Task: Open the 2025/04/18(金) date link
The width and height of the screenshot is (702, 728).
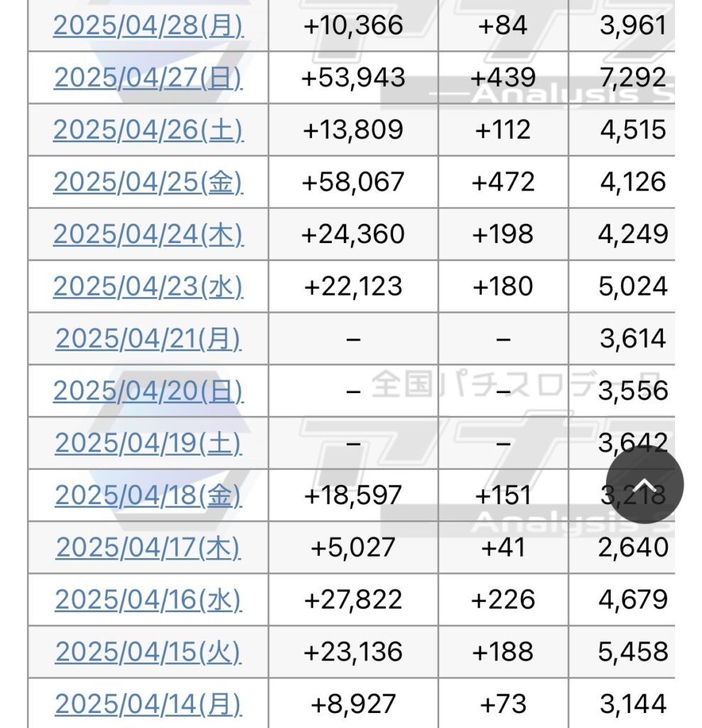Action: [x=148, y=496]
